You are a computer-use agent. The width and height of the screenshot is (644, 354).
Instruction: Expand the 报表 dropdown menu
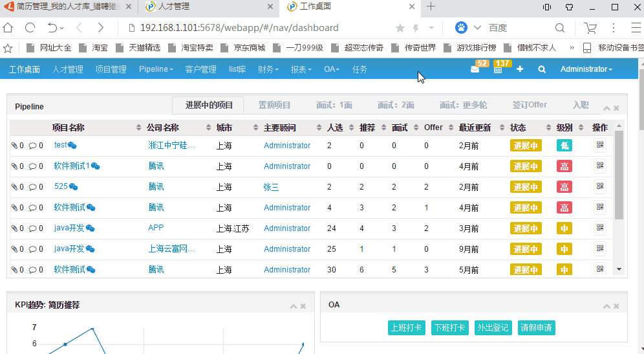(301, 69)
